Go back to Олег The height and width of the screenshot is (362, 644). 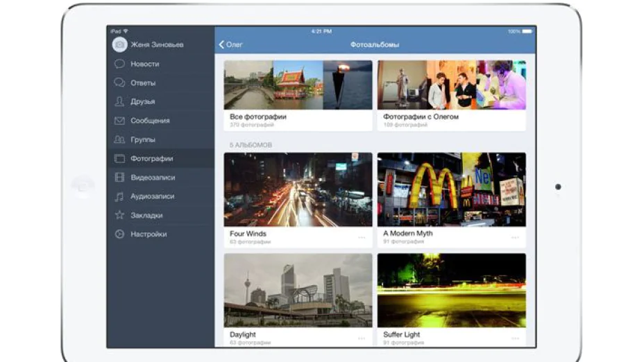pyautogui.click(x=230, y=45)
